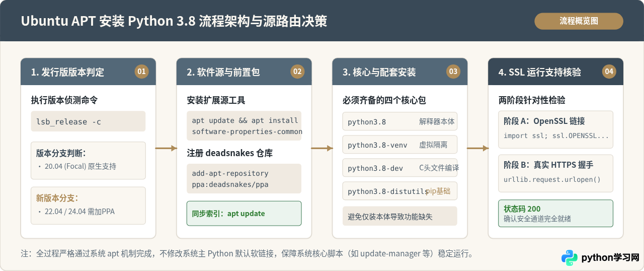
Task: Click the 流程概览图 button in header
Action: [x=579, y=21]
